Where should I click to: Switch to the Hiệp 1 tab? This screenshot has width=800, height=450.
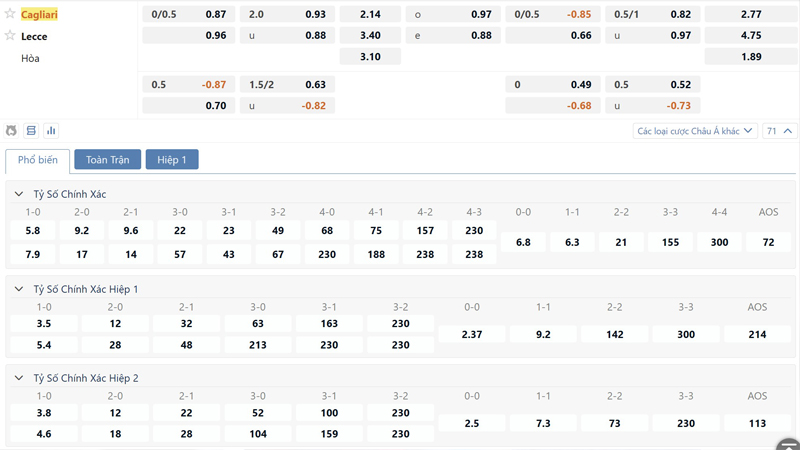pos(172,160)
